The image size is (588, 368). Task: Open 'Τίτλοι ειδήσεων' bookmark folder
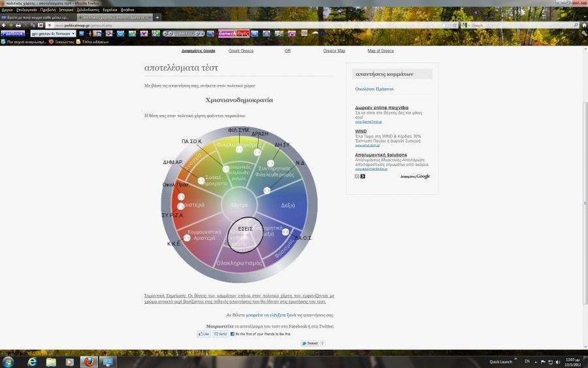tap(92, 42)
